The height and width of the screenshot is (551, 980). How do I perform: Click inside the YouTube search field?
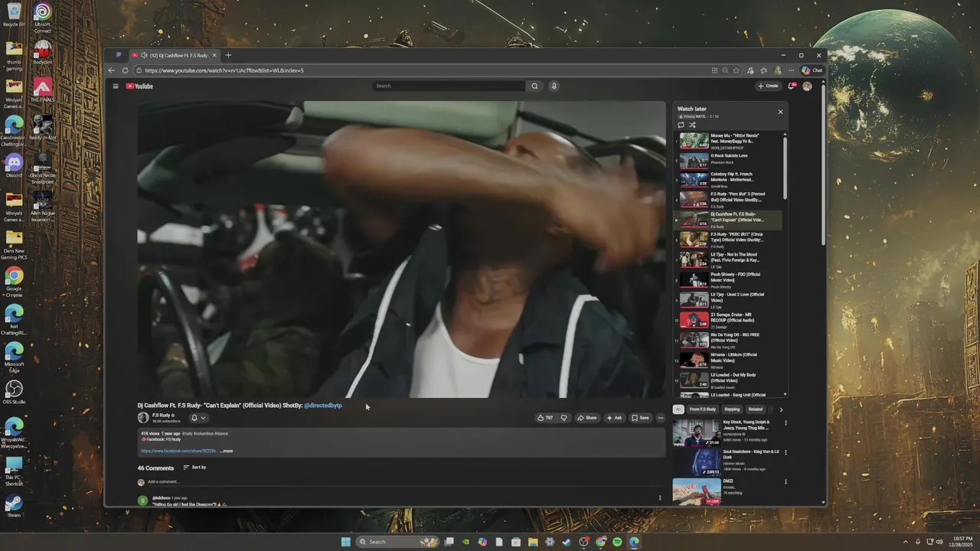[449, 86]
